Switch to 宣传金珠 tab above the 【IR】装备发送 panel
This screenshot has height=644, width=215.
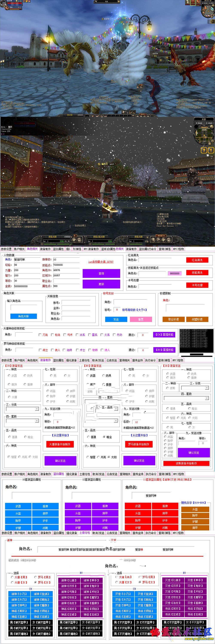[138, 360]
